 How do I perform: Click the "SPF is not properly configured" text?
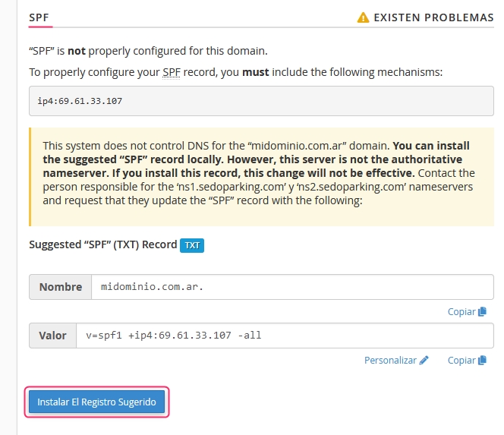click(148, 51)
